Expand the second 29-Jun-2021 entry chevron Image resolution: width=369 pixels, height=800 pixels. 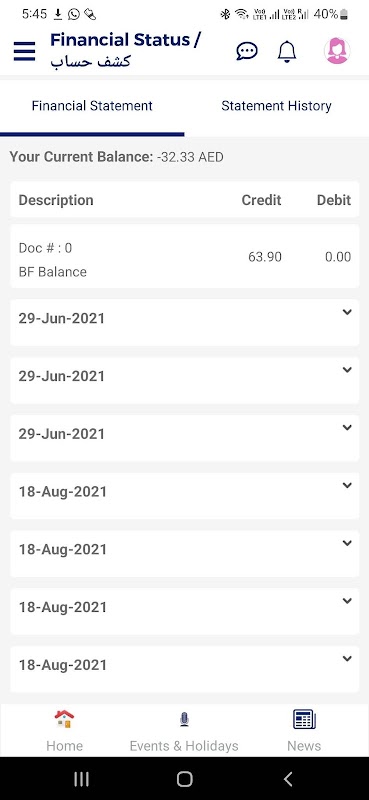pos(347,370)
